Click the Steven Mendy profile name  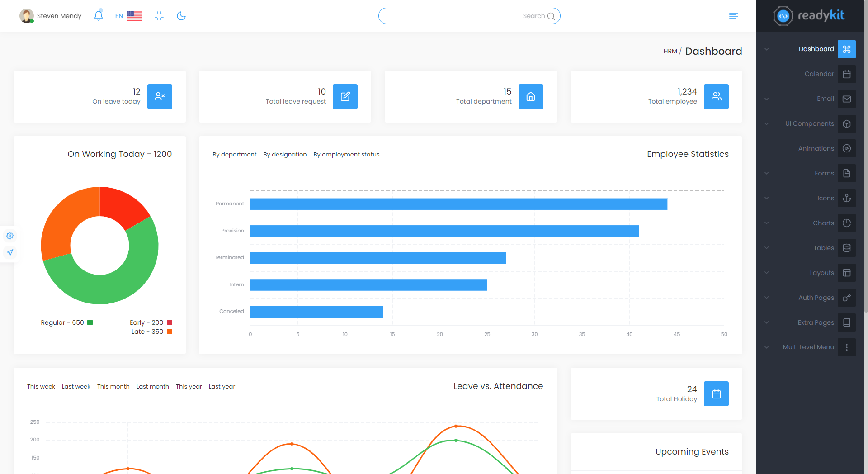(x=59, y=16)
